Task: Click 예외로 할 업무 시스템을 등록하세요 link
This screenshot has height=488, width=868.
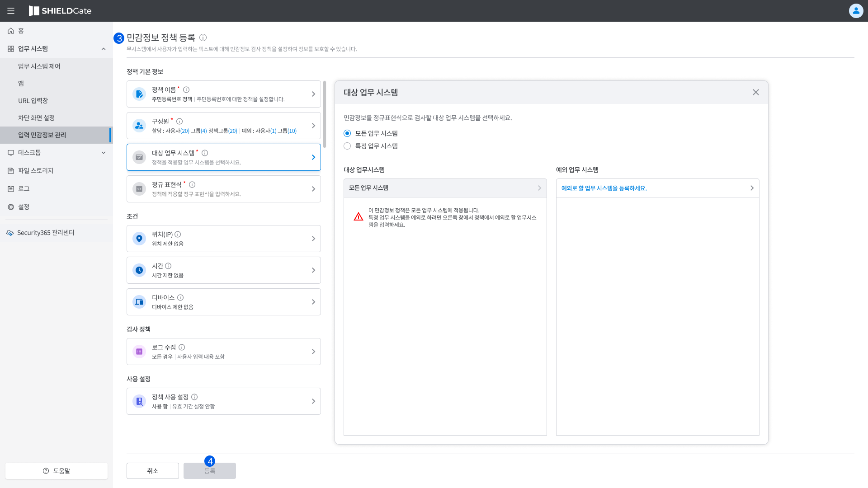Action: point(604,188)
